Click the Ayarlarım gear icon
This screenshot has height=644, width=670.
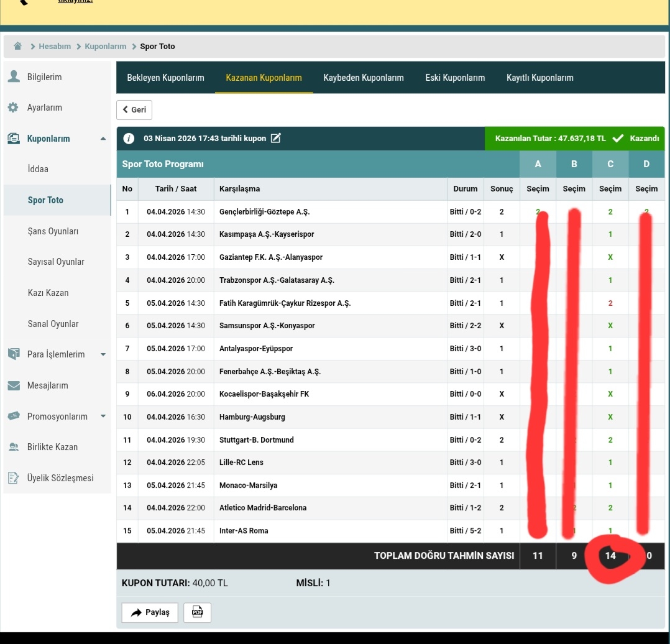(13, 108)
